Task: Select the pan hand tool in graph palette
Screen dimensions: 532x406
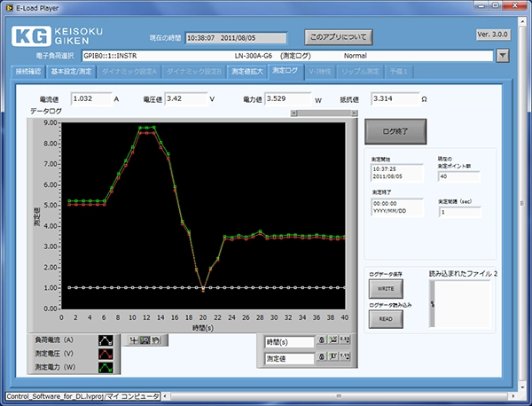Action: [x=155, y=340]
